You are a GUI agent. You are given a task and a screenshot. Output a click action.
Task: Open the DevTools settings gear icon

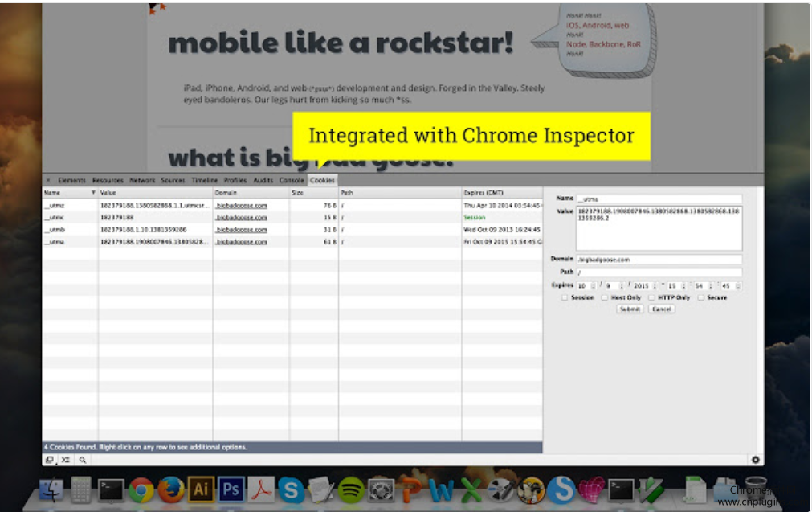pyautogui.click(x=756, y=460)
